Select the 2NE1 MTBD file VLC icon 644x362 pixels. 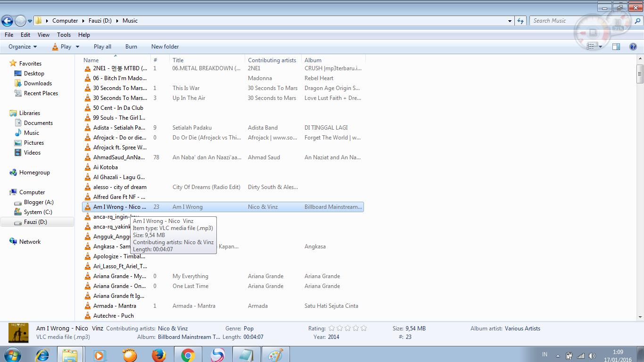[x=87, y=68]
